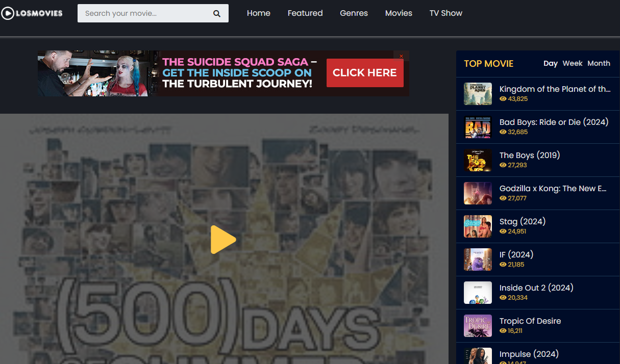Switch Top Movie list to Month
This screenshot has height=364, width=620.
coord(599,63)
